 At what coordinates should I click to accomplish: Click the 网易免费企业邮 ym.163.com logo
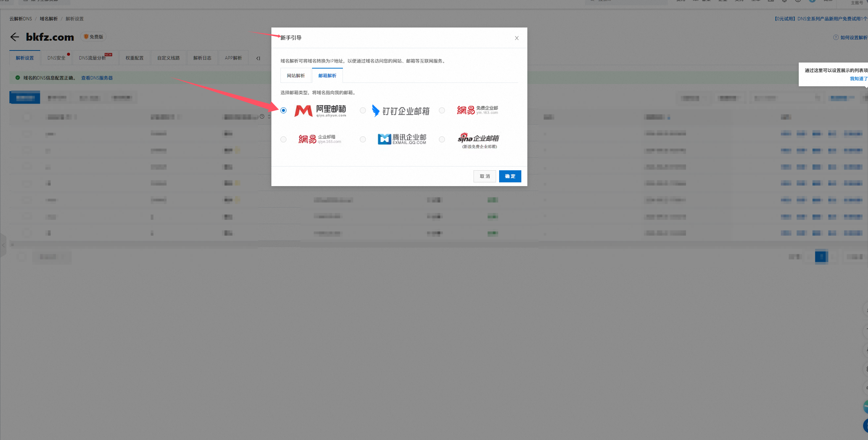[477, 110]
